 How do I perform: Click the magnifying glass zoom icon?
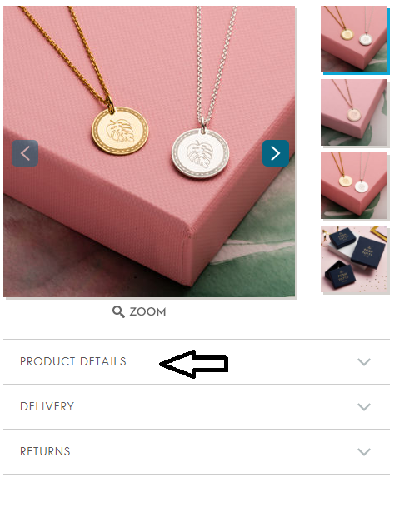click(x=118, y=311)
